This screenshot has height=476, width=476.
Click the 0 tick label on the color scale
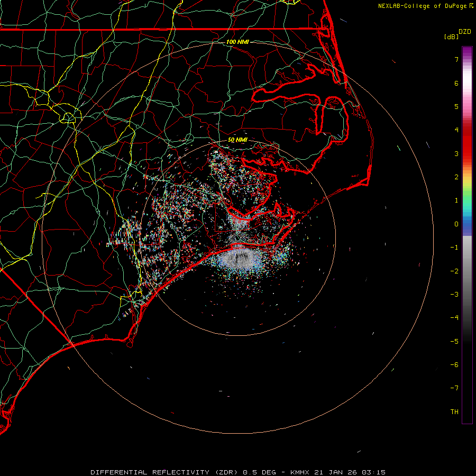pos(456,224)
